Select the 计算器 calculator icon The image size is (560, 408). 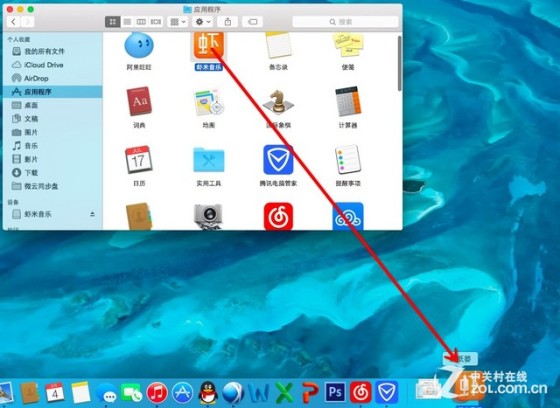click(x=348, y=101)
